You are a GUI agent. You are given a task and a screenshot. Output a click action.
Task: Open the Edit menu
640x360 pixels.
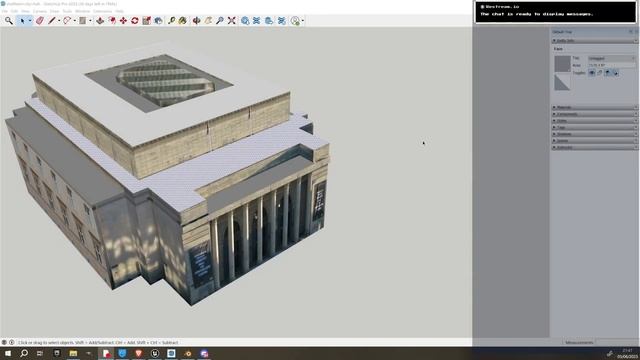[x=14, y=11]
